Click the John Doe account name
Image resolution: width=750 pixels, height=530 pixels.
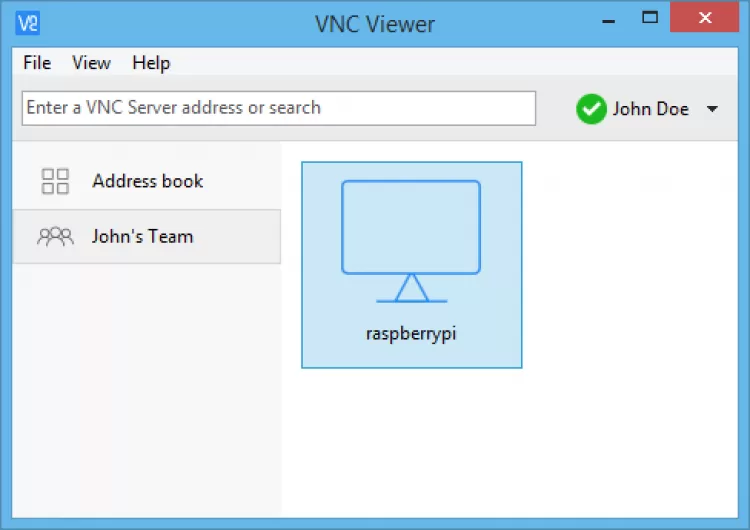point(651,109)
